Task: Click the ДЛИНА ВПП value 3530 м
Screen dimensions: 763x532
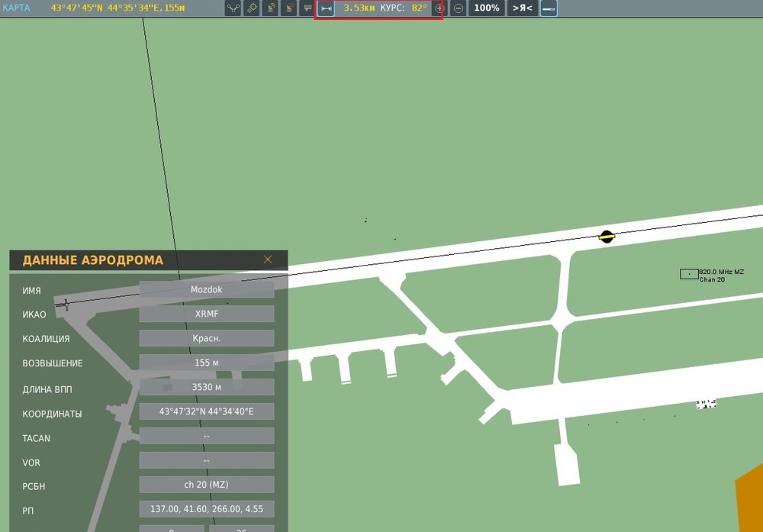Action: 206,387
